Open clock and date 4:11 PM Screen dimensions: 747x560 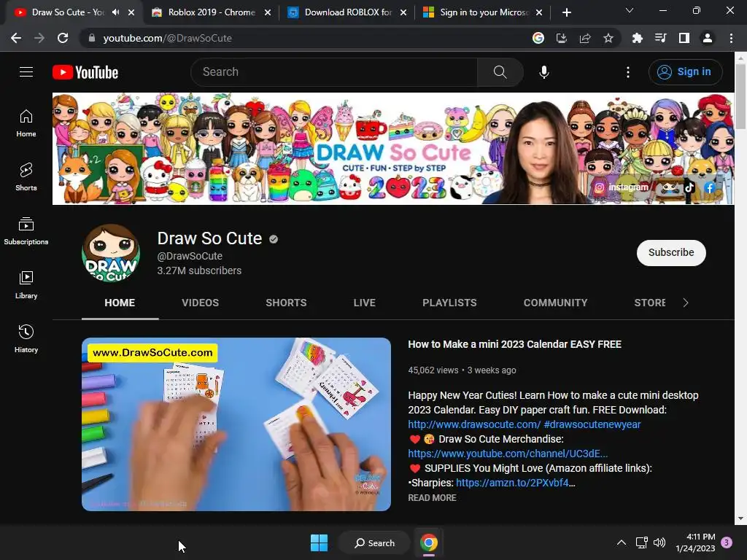point(695,542)
